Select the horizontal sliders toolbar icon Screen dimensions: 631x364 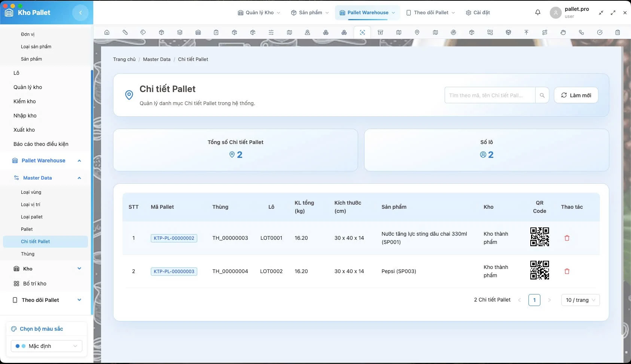tap(271, 33)
